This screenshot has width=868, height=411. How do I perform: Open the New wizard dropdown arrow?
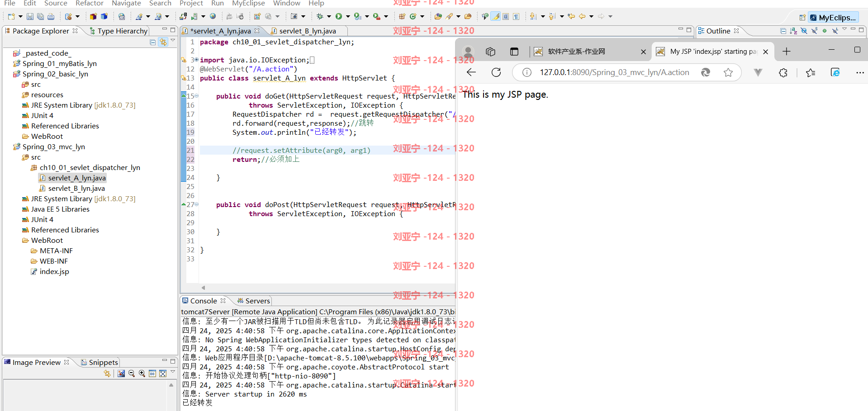pos(20,17)
